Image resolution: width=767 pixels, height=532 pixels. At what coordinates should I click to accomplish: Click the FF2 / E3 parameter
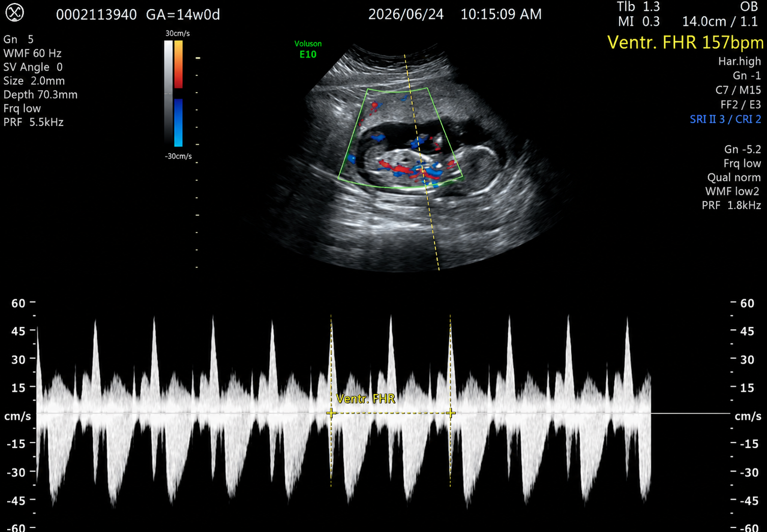coord(741,104)
